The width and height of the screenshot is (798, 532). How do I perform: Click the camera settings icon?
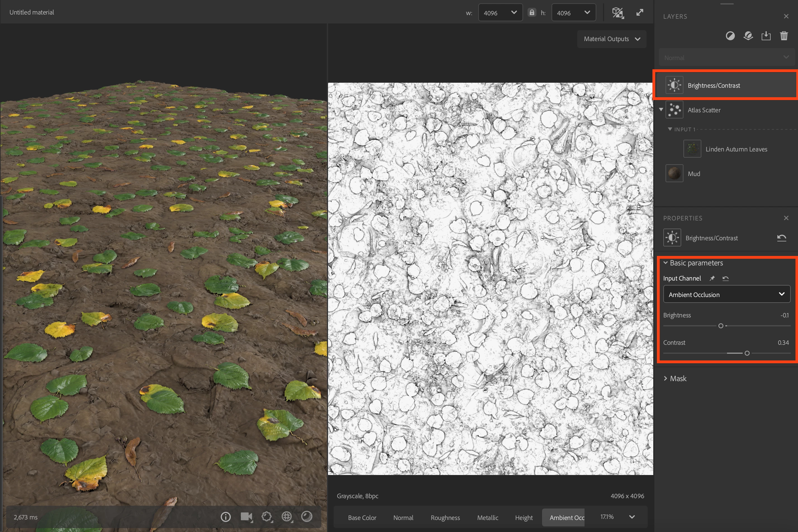pyautogui.click(x=246, y=517)
